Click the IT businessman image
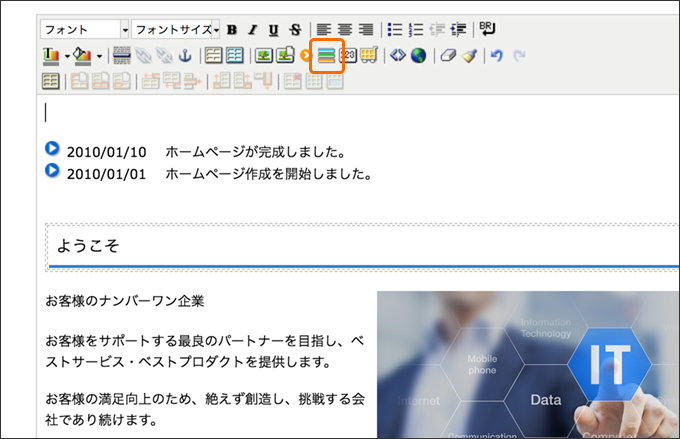The image size is (680, 439). coord(528,364)
